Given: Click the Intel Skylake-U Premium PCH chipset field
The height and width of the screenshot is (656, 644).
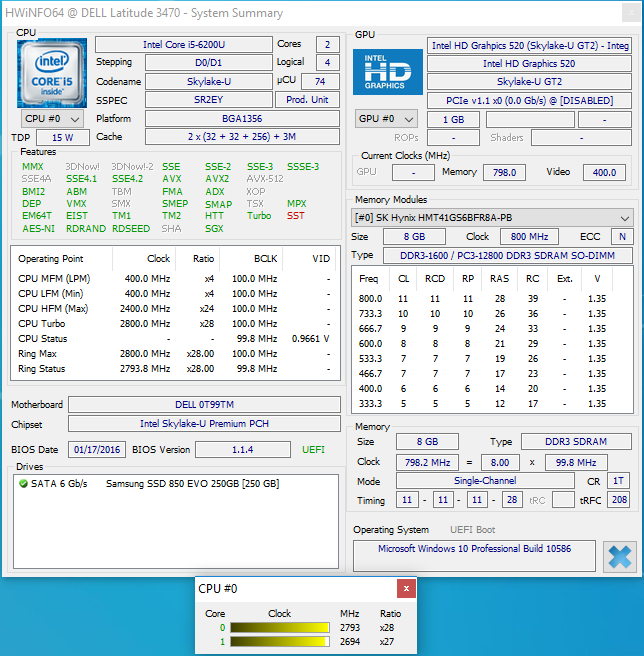Looking at the screenshot, I should pos(204,424).
